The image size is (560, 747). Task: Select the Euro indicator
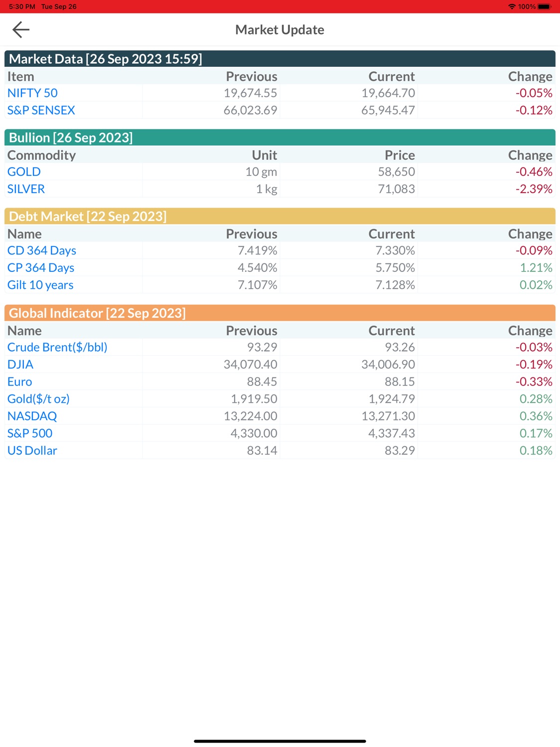tap(19, 382)
